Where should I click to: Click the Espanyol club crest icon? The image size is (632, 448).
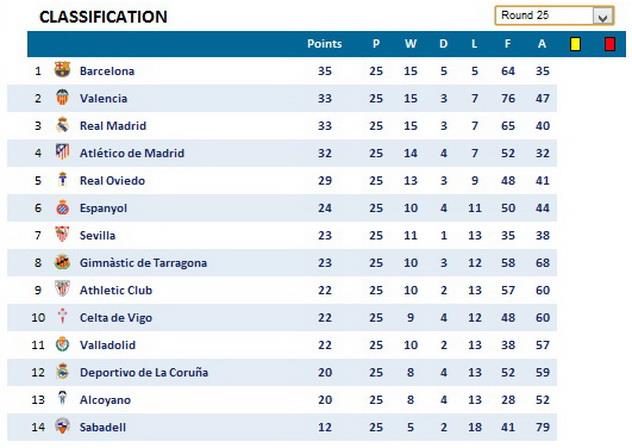pyautogui.click(x=62, y=208)
